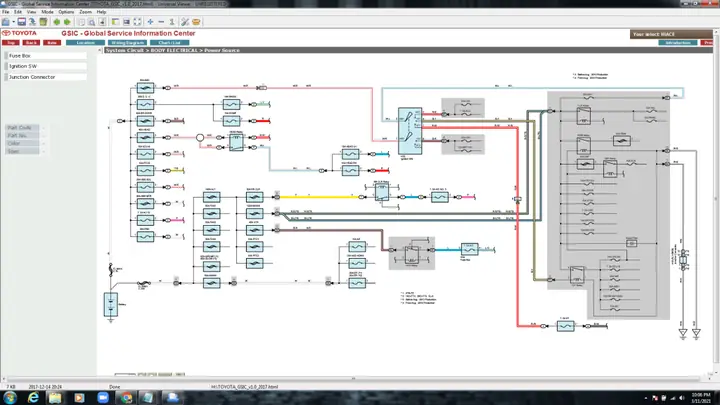Open the View menu

click(x=31, y=12)
